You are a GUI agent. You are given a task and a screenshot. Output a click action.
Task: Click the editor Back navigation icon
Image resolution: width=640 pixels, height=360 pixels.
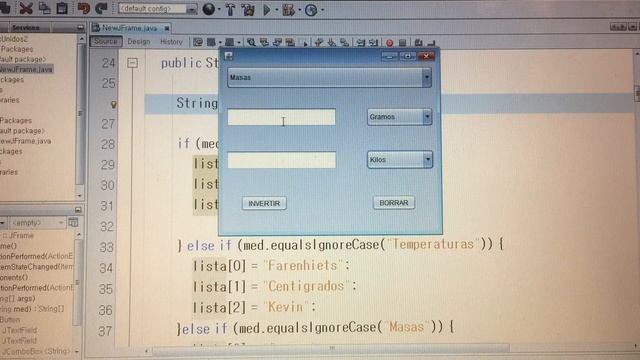(x=211, y=42)
